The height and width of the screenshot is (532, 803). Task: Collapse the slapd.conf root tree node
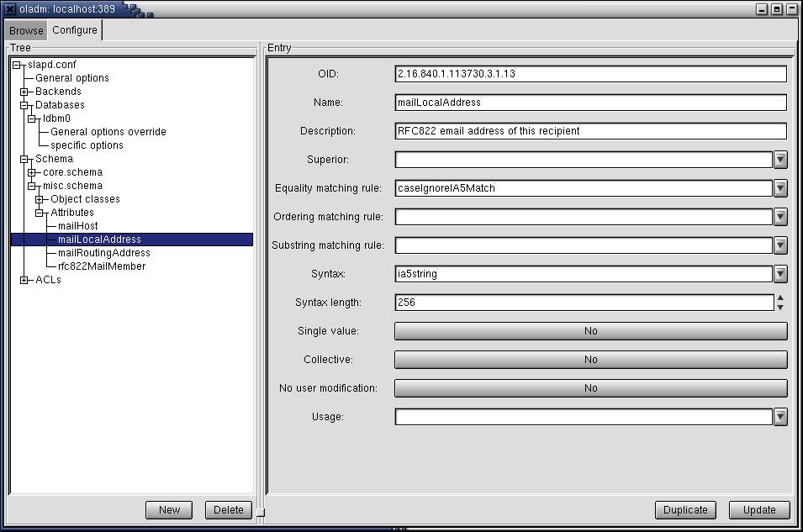tap(17, 65)
